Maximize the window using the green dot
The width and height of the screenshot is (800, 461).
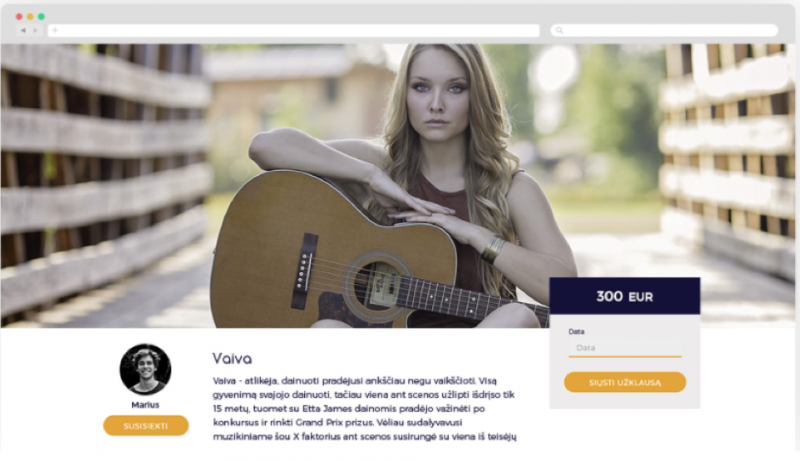click(x=41, y=17)
